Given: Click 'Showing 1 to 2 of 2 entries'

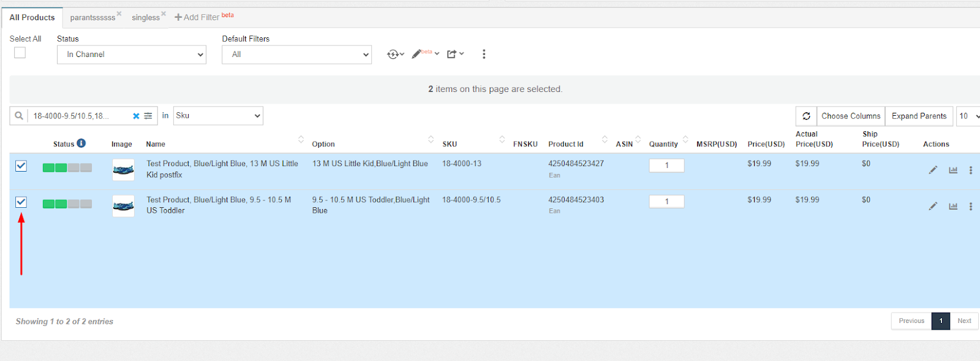Looking at the screenshot, I should pyautogui.click(x=64, y=321).
